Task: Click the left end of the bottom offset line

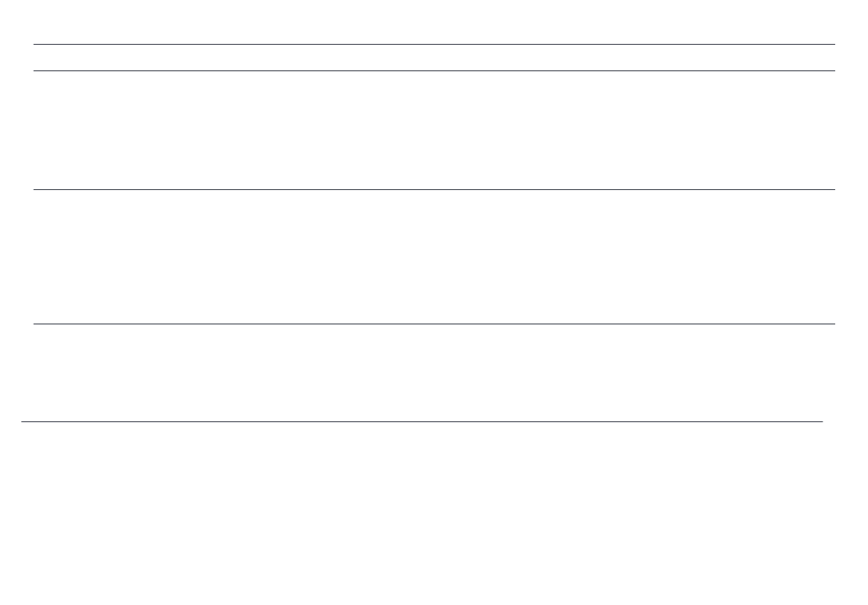Action: coord(23,422)
